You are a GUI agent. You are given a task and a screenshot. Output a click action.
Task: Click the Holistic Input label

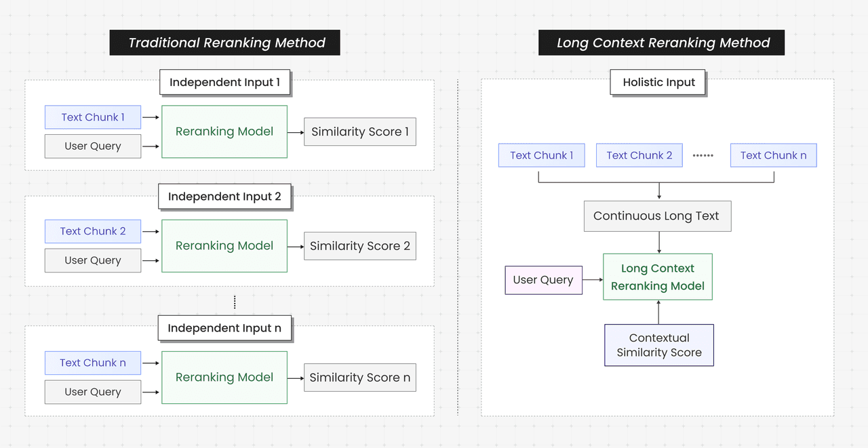(x=658, y=82)
